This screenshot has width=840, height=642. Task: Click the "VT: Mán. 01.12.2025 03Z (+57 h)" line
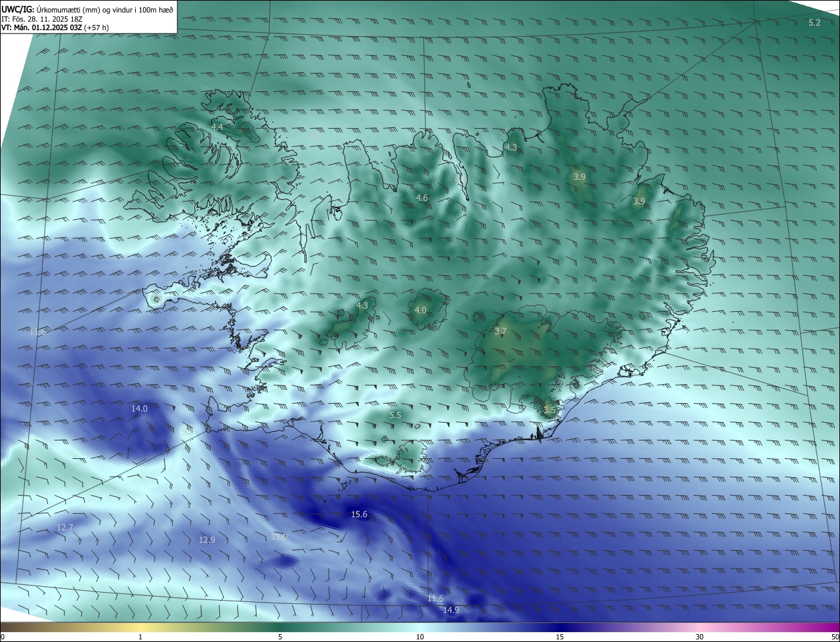click(55, 28)
